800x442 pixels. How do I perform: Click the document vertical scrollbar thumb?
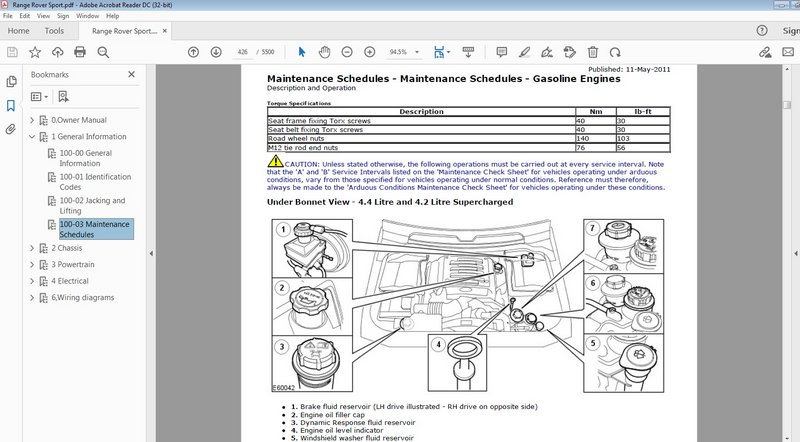click(786, 105)
